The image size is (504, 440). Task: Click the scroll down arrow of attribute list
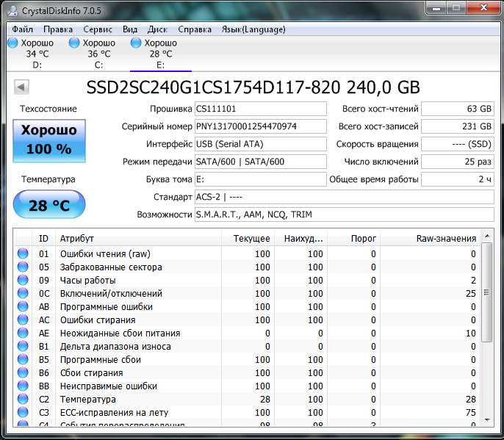tap(487, 419)
